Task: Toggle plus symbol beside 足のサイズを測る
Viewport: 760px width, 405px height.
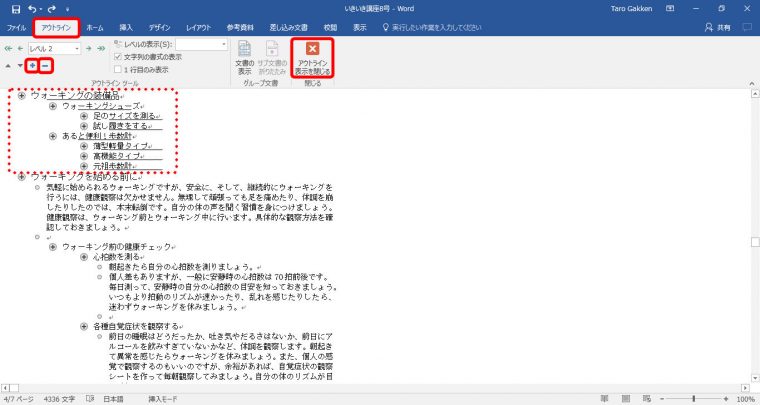Action: 84,116
